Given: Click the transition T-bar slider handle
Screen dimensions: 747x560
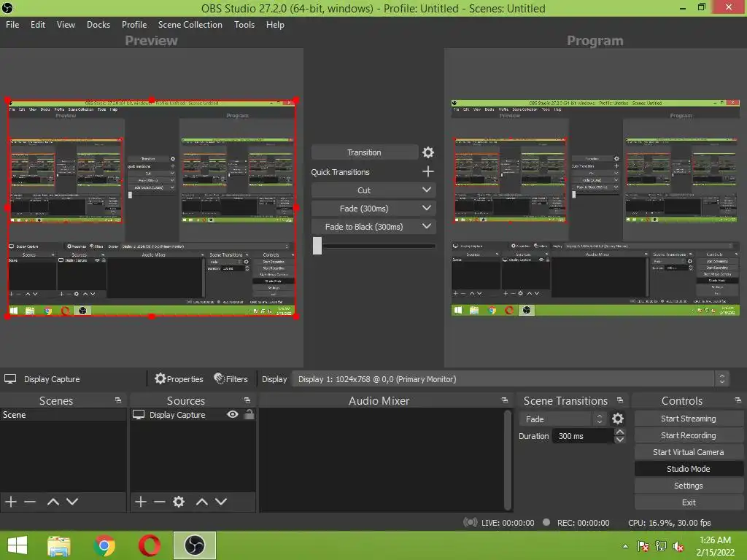Looking at the screenshot, I should (317, 246).
